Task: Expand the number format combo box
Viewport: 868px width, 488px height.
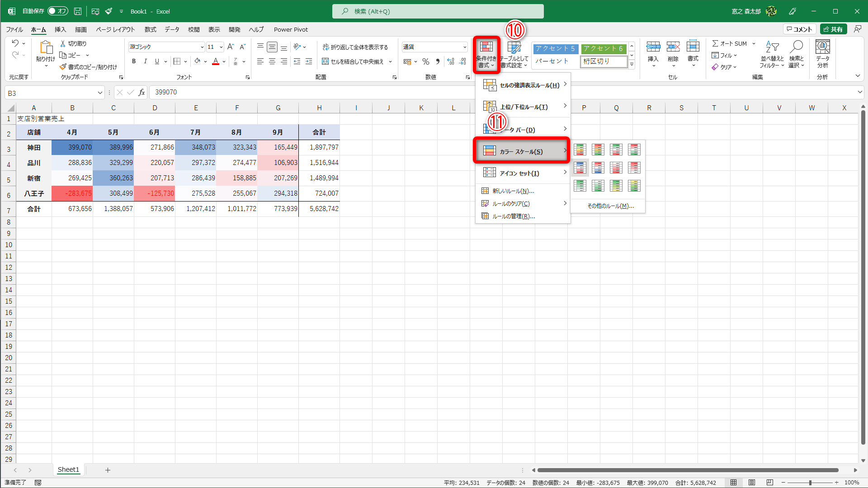Action: pyautogui.click(x=465, y=47)
